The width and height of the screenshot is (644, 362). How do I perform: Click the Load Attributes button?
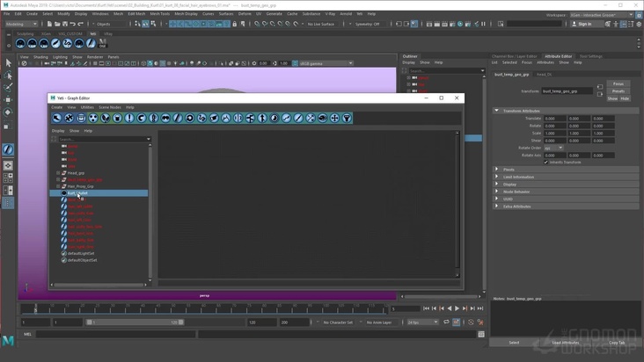(x=565, y=343)
